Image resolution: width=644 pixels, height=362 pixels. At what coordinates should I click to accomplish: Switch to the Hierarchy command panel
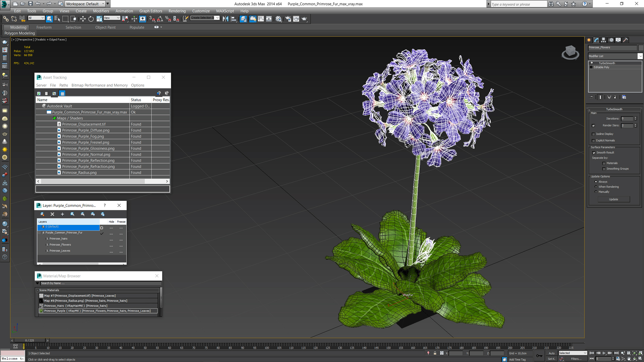point(603,40)
